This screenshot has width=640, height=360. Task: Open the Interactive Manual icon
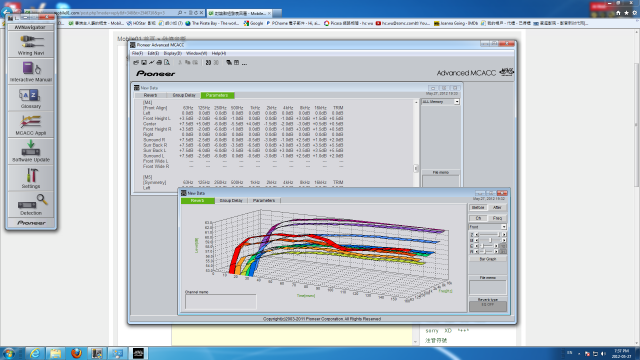tap(31, 71)
